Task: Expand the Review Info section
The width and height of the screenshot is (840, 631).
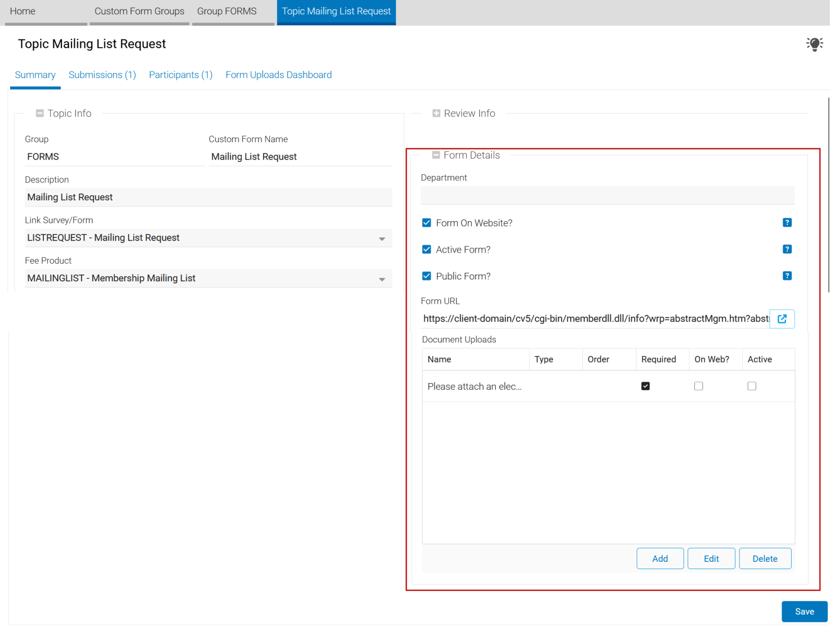Action: tap(436, 113)
